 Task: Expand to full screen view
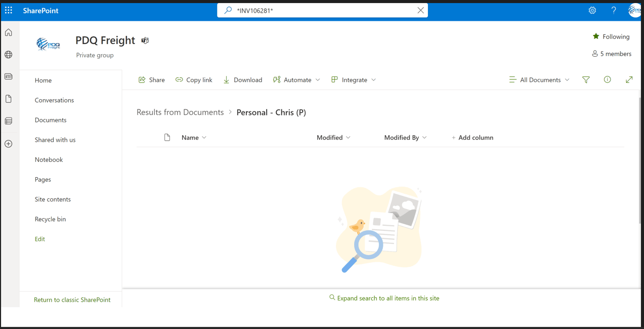click(629, 79)
